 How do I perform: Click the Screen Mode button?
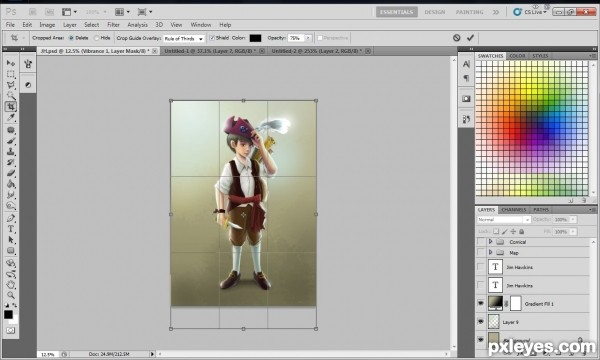(x=145, y=12)
